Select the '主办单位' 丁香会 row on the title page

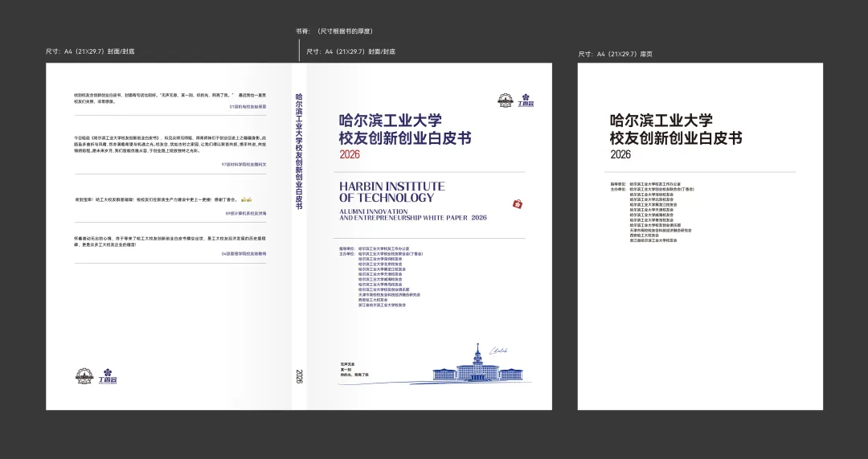652,190
